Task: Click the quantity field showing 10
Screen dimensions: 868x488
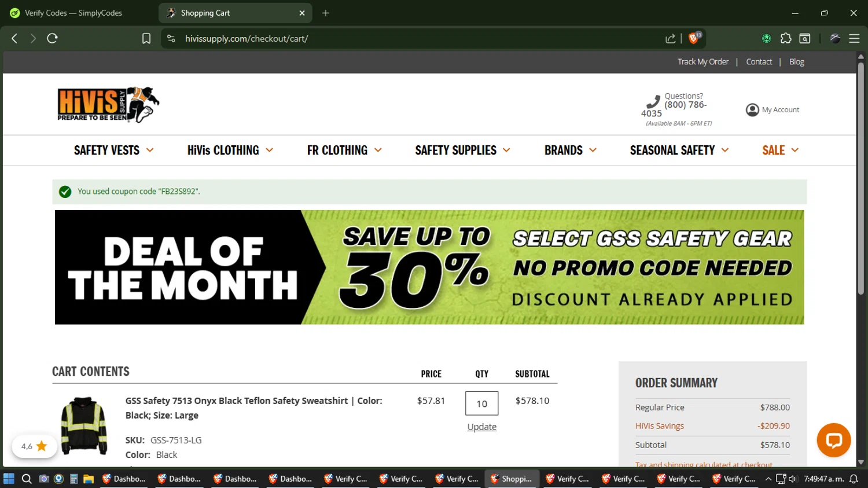Action: [x=482, y=403]
